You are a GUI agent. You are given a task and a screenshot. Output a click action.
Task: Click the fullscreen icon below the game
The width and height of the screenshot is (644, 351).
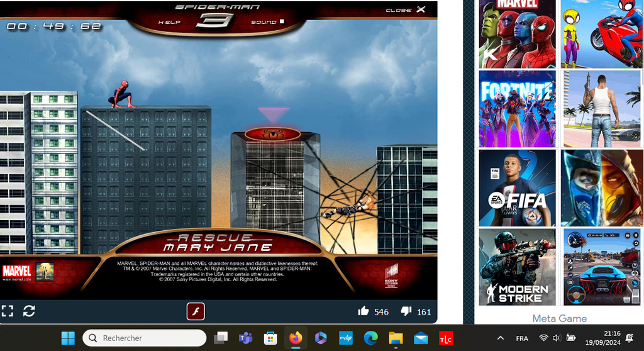click(x=8, y=311)
